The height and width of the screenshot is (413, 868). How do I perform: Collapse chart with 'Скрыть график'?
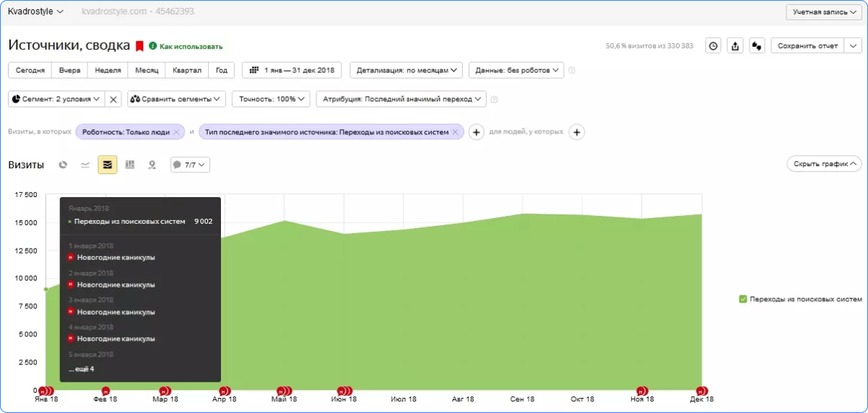click(823, 164)
